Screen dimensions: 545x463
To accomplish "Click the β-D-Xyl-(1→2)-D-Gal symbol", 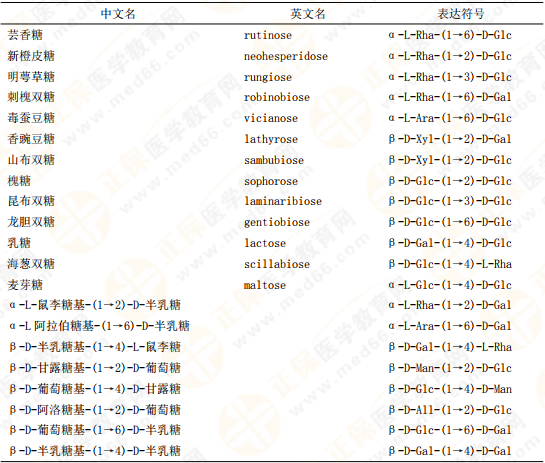I will click(x=450, y=139).
